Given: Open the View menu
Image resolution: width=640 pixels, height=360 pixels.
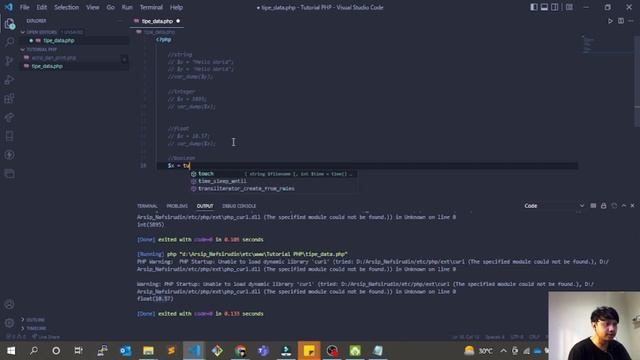Looking at the screenshot, I should tap(93, 7).
